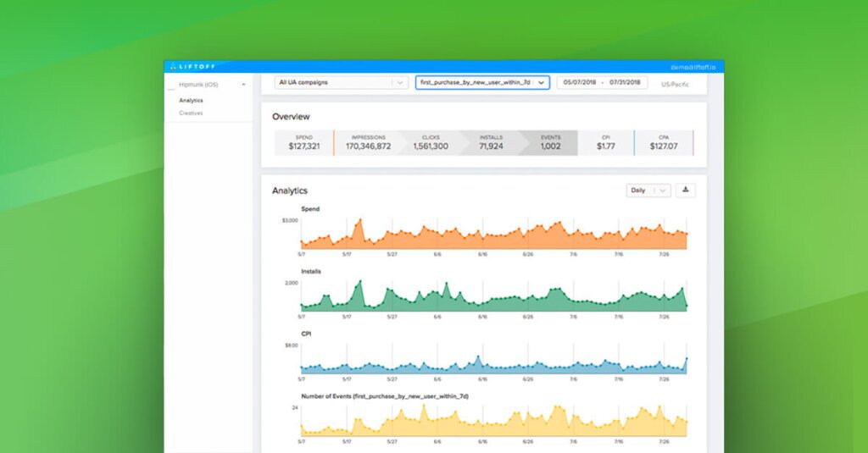Open the All UA campaigns dropdown
The height and width of the screenshot is (453, 868).
341,82
